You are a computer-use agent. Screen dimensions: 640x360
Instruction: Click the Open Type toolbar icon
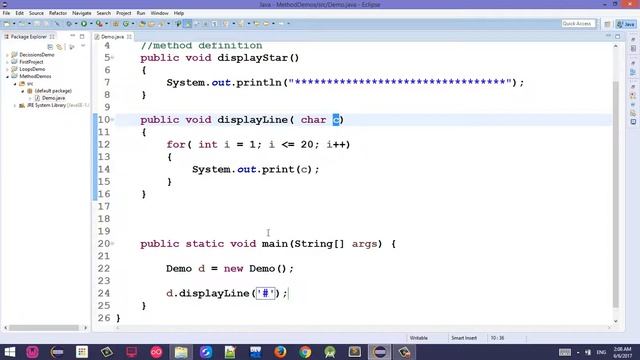point(142,24)
